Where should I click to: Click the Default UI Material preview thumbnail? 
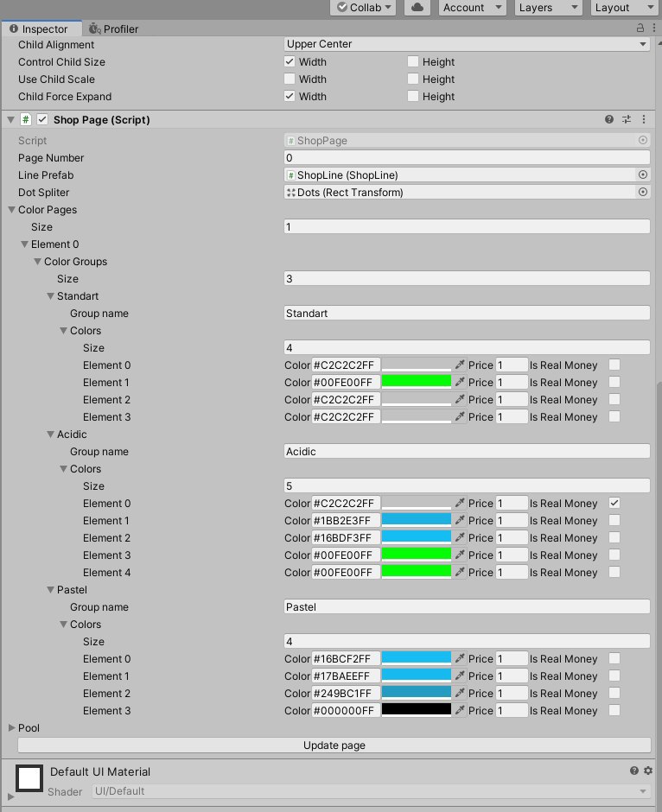29,778
